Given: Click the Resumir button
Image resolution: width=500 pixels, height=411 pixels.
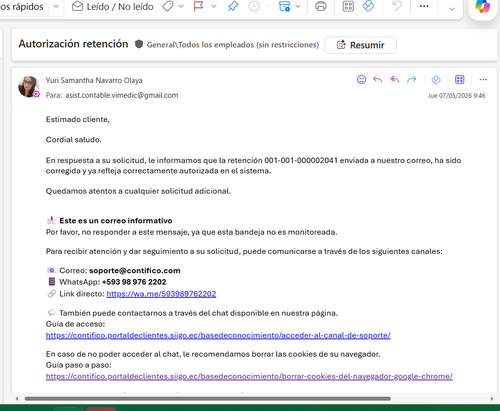Looking at the screenshot, I should [x=360, y=45].
